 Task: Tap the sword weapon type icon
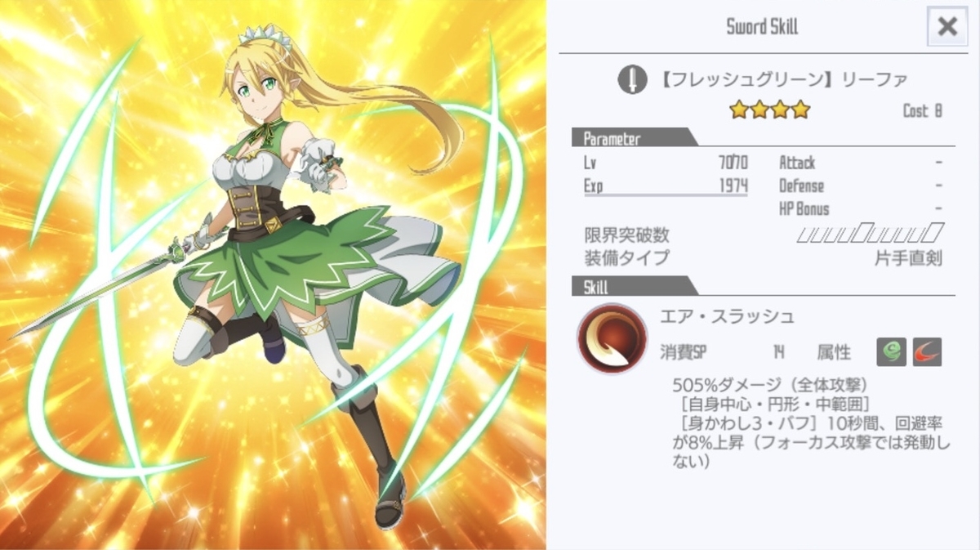point(631,79)
